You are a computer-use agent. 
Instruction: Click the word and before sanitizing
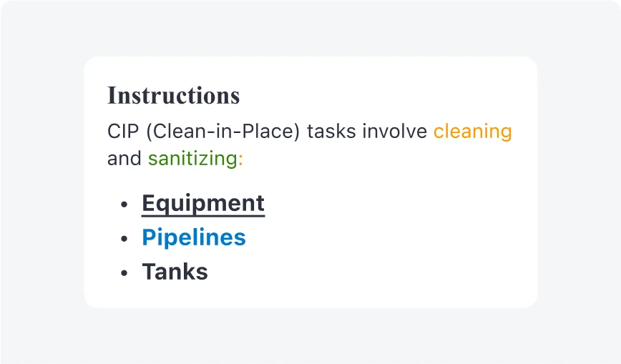(x=124, y=159)
